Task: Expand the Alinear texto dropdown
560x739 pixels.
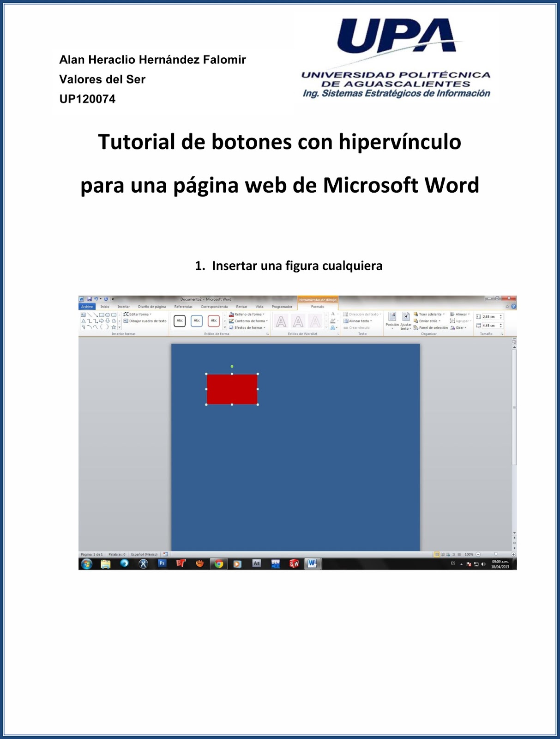Action: [358, 321]
